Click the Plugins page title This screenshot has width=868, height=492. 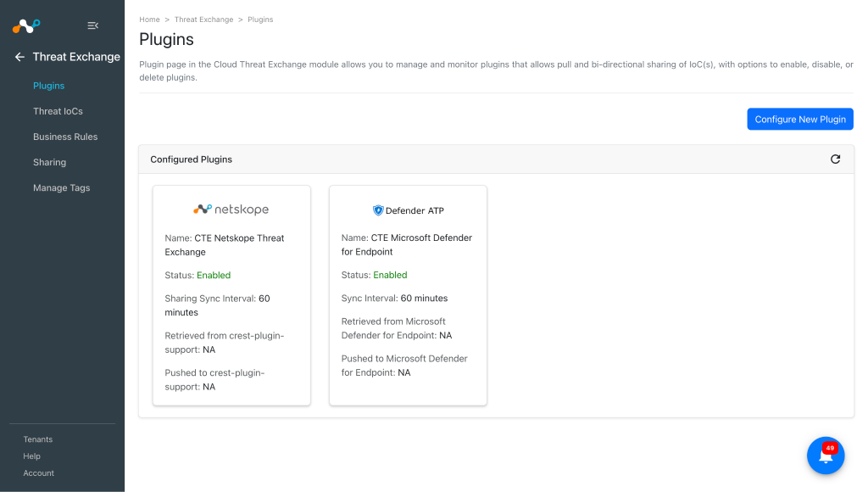click(167, 39)
